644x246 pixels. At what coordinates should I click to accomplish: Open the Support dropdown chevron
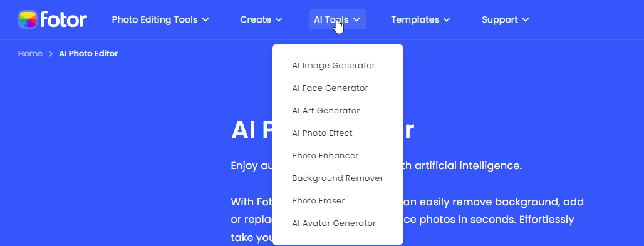click(526, 19)
